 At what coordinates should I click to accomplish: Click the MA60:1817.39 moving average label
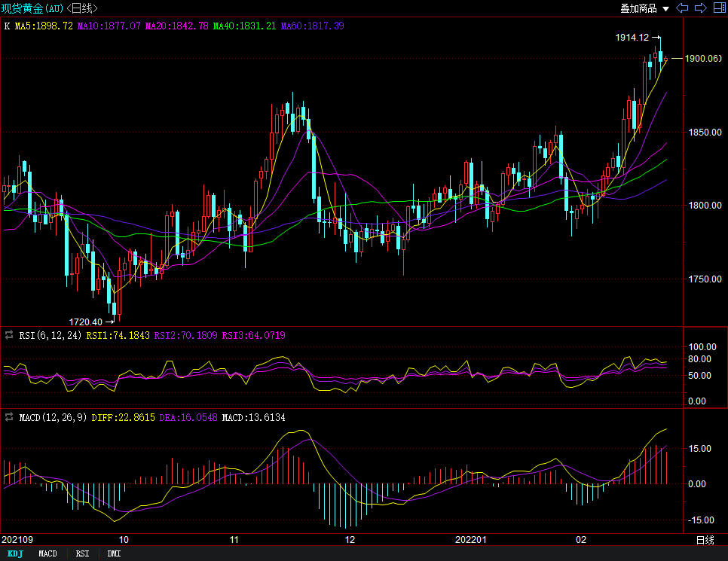(x=312, y=26)
